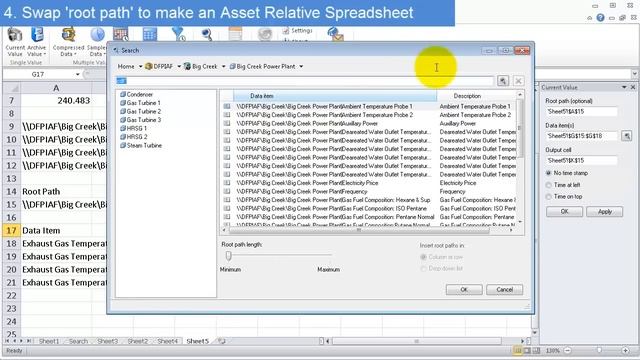Viewport: 640px width, 360px height.
Task: Click the Search dialog text input field
Action: coord(305,81)
